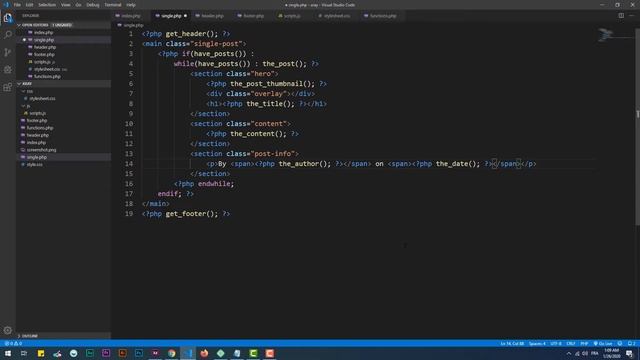Place cursor on line 19 get_footer code

click(186, 214)
